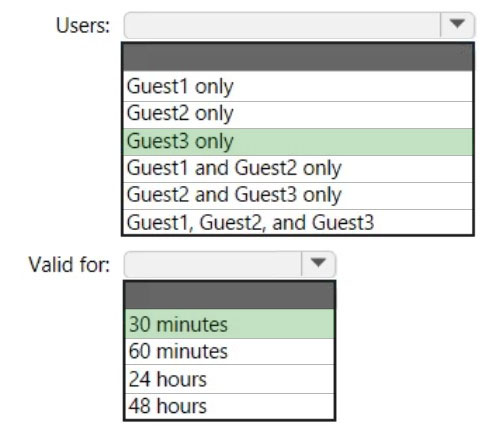This screenshot has width=485, height=429.
Task: Select Guest1 only option
Action: coord(298,86)
